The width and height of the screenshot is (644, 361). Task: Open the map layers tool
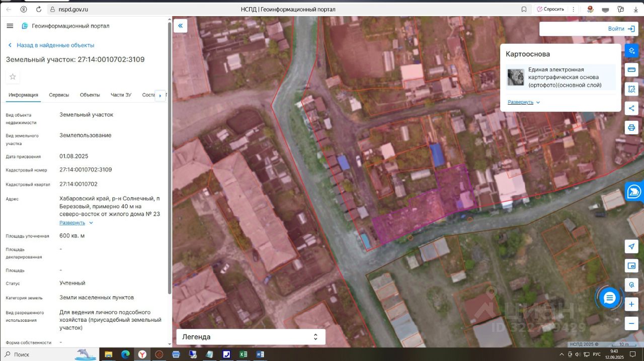[631, 51]
